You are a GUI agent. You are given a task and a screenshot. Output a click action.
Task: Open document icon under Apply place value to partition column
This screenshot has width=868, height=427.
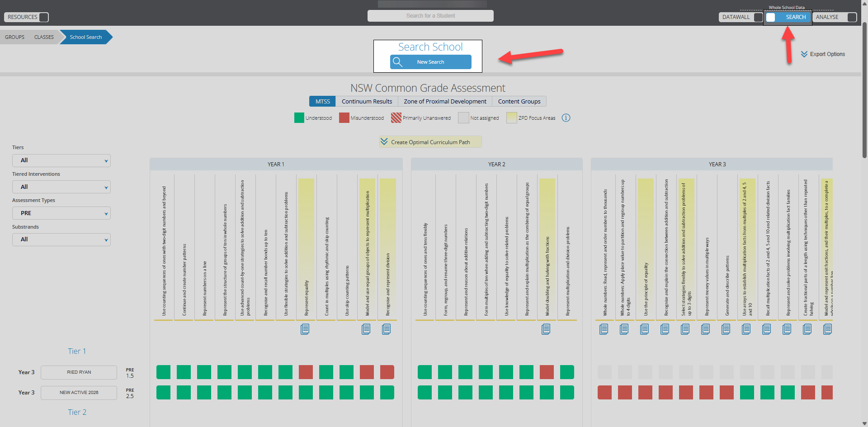tap(624, 329)
